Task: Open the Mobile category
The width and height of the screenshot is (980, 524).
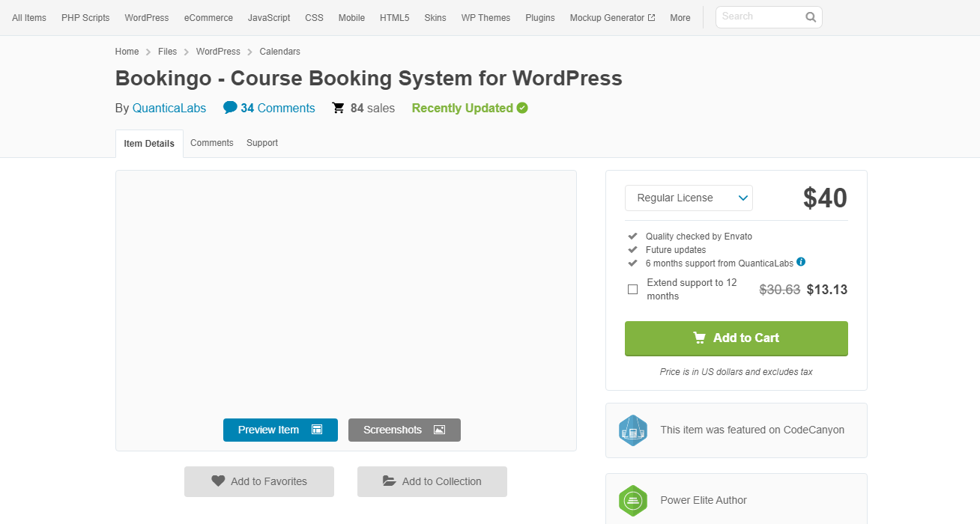Action: (351, 18)
